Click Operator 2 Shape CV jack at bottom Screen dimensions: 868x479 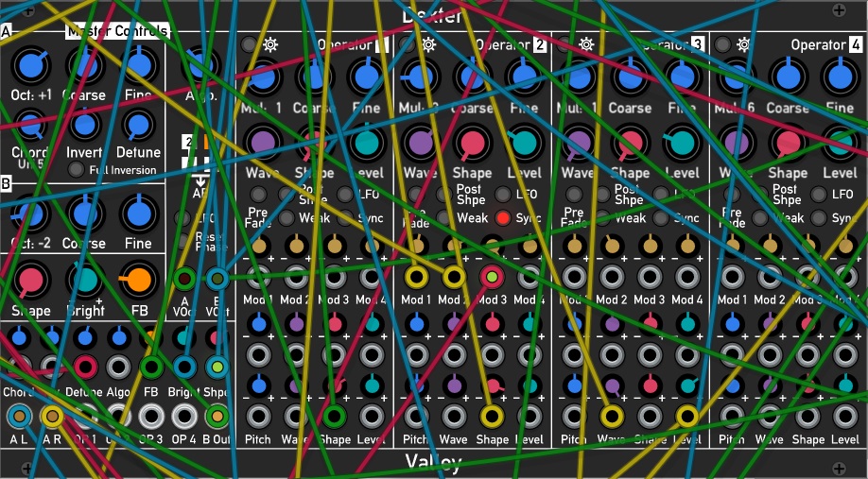492,417
